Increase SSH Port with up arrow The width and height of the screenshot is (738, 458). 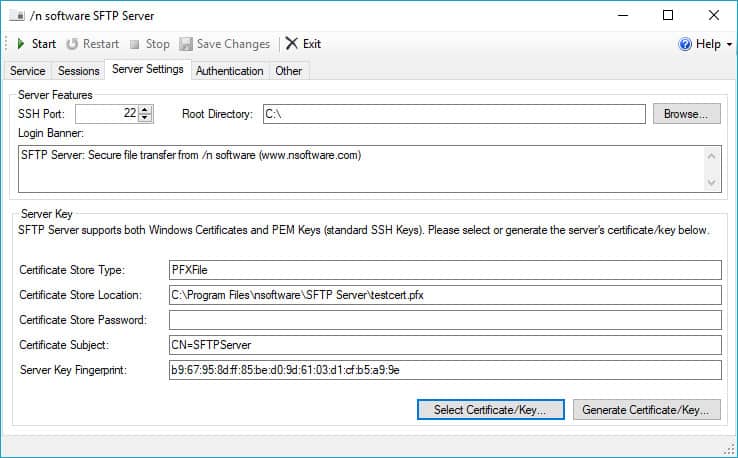click(x=145, y=110)
